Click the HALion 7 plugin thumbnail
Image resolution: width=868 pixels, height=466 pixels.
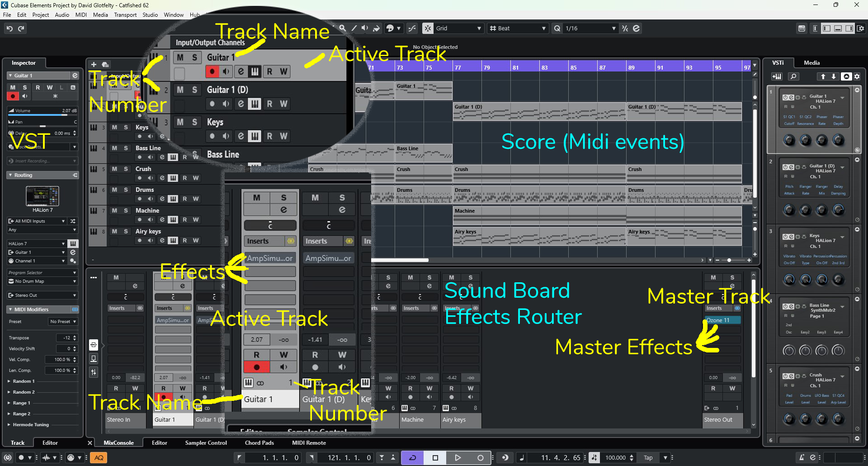[x=42, y=196]
